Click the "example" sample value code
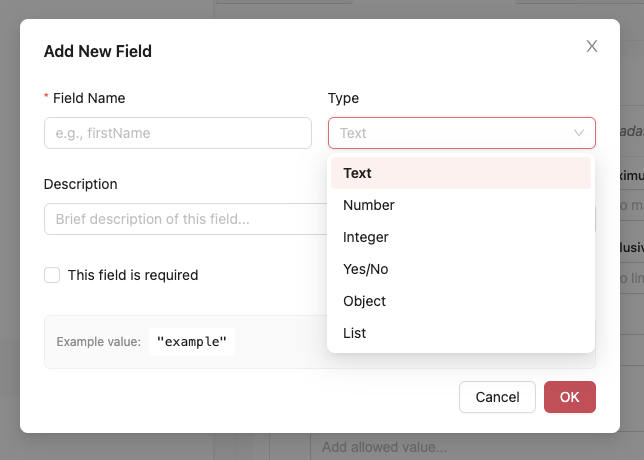This screenshot has height=460, width=644. (x=192, y=342)
